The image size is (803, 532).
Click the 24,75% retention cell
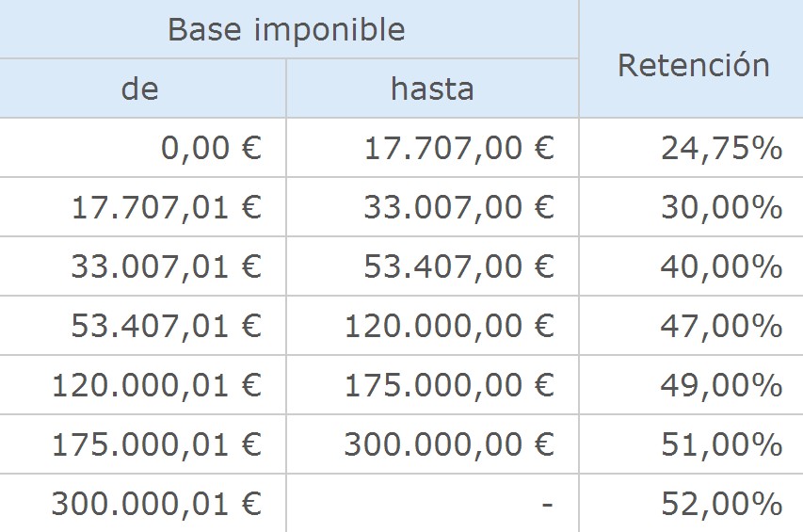pos(721,148)
